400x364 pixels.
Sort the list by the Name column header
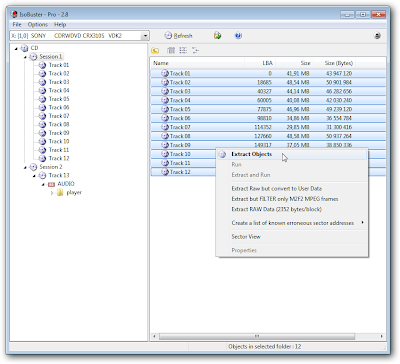tap(197, 63)
